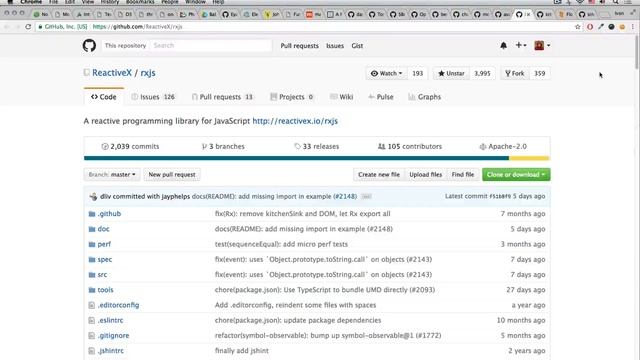View the 2,039 commits
This screenshot has height=360, width=640.
(130, 146)
